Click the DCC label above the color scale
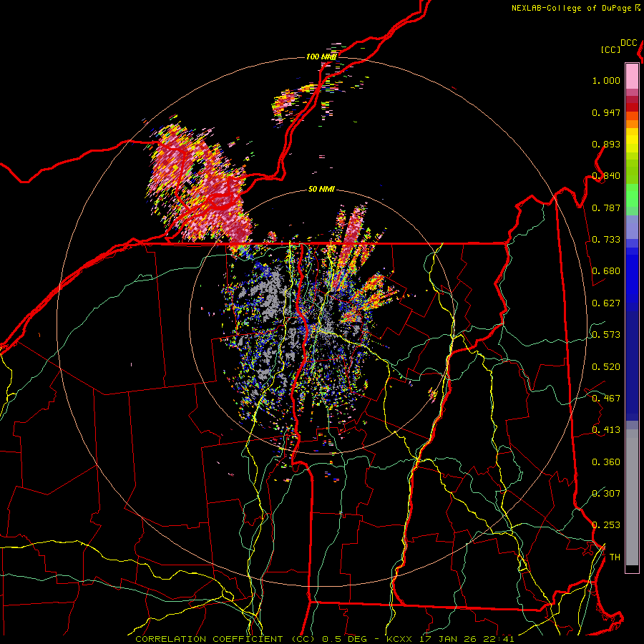The height and width of the screenshot is (644, 644). (x=628, y=43)
